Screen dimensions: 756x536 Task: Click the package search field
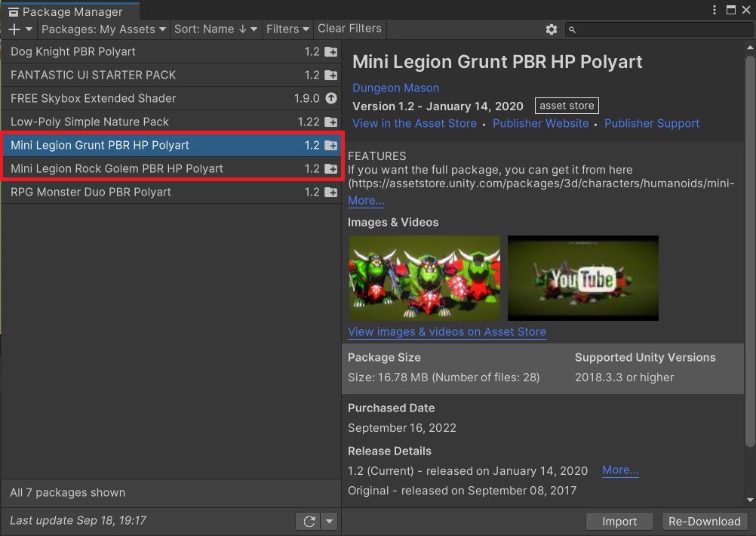pos(659,30)
